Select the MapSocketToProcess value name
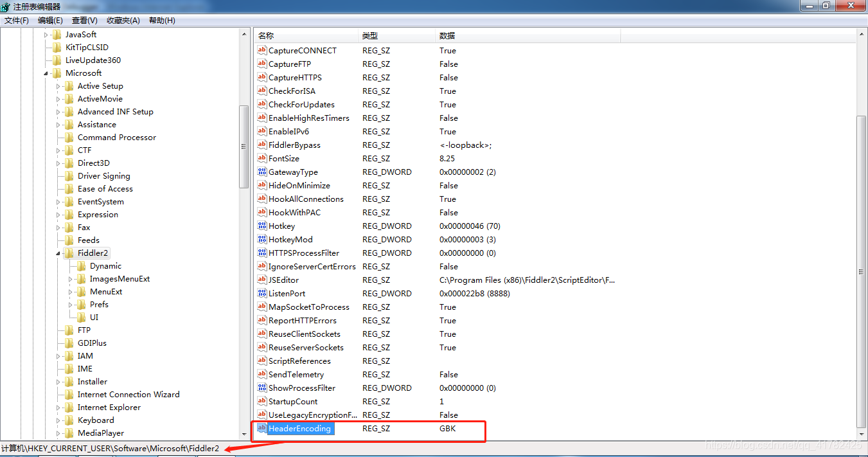 coord(309,307)
